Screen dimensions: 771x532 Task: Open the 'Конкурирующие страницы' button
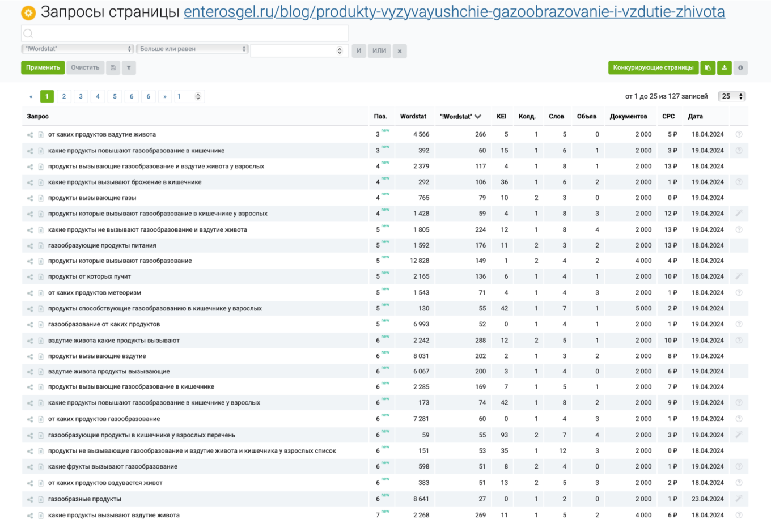click(653, 68)
